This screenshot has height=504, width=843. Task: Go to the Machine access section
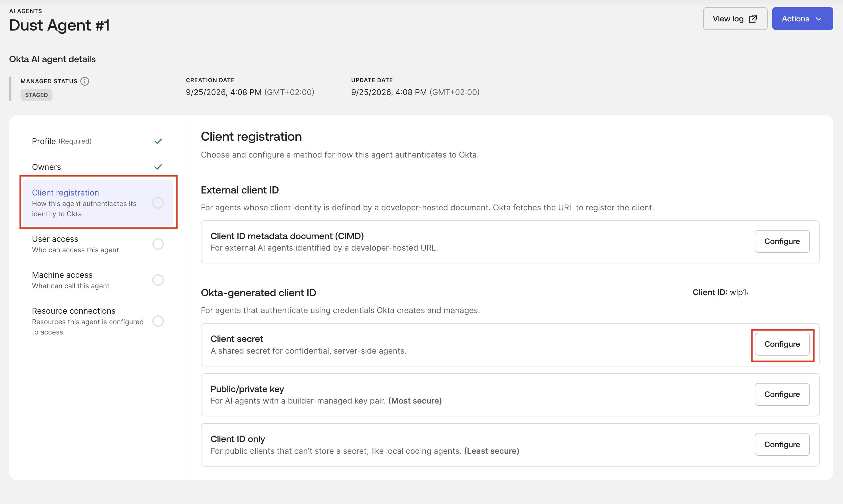coord(97,280)
